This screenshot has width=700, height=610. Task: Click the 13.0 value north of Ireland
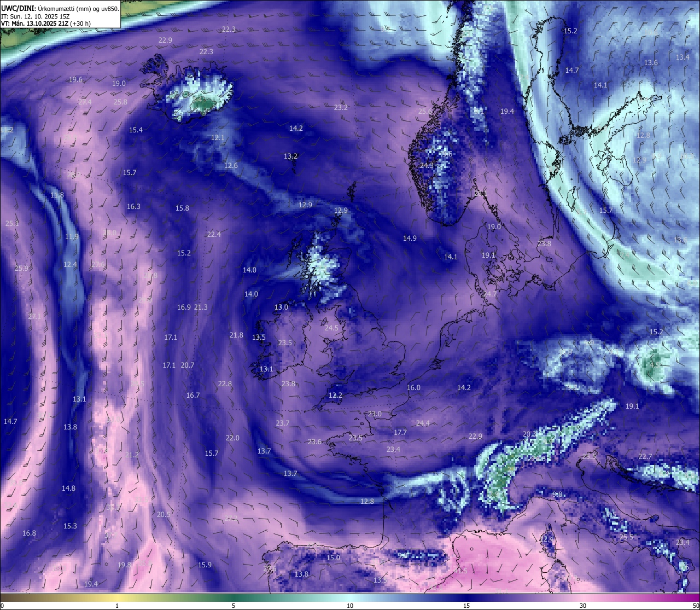pyautogui.click(x=281, y=307)
